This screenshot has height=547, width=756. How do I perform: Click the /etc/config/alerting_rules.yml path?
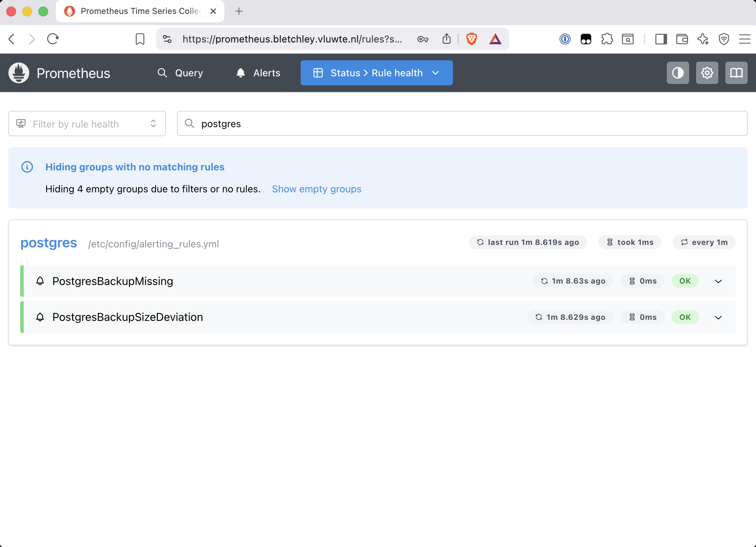pyautogui.click(x=153, y=244)
